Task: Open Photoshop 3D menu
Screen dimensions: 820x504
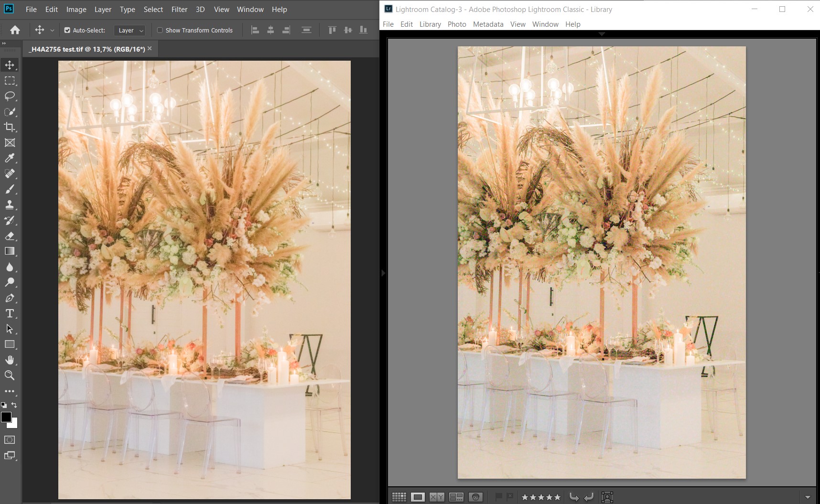Action: pos(200,9)
